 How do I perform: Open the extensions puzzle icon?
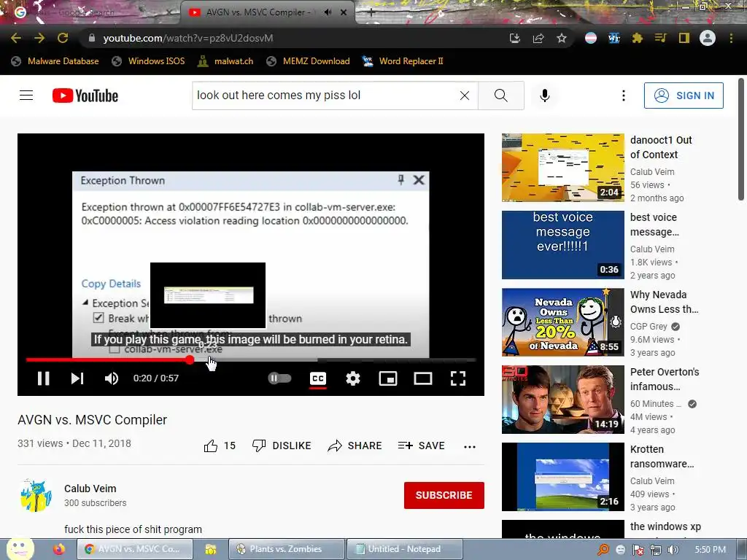638,38
